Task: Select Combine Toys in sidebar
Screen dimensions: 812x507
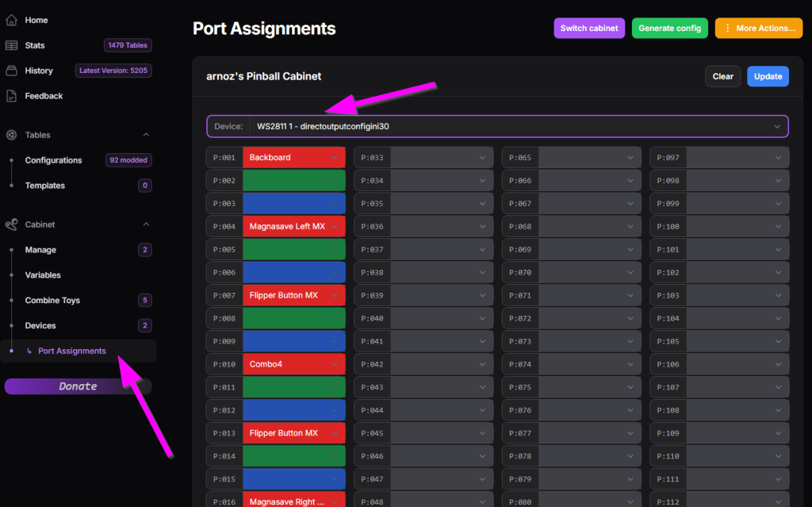Action: tap(52, 300)
